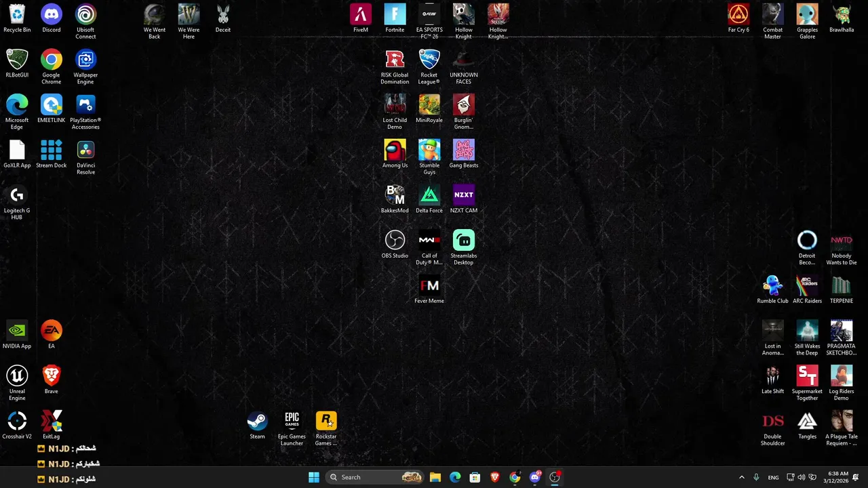Select the NVIDIA App icon
Image resolution: width=868 pixels, height=488 pixels.
[x=17, y=335]
